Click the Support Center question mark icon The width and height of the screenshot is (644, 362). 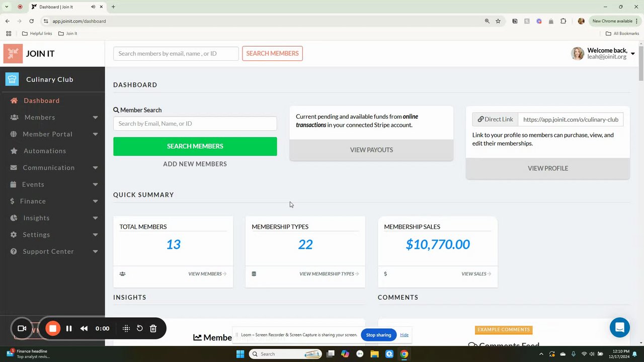[x=14, y=251]
